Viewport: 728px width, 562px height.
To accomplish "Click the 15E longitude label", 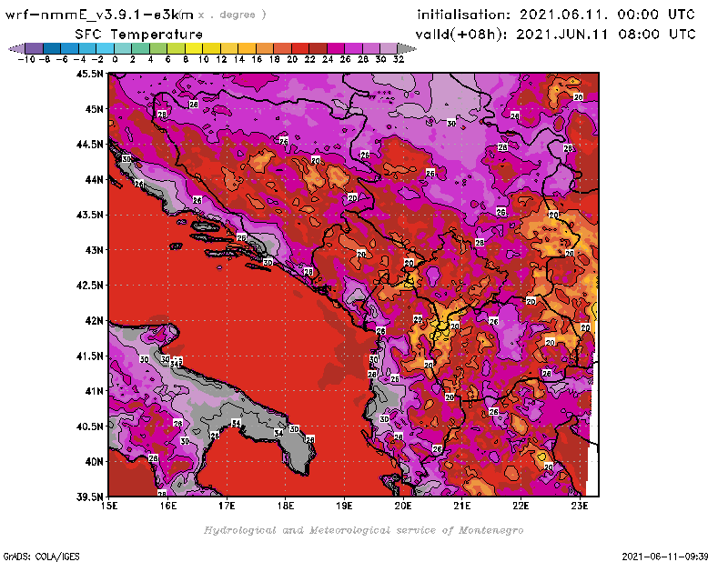I will pos(109,506).
